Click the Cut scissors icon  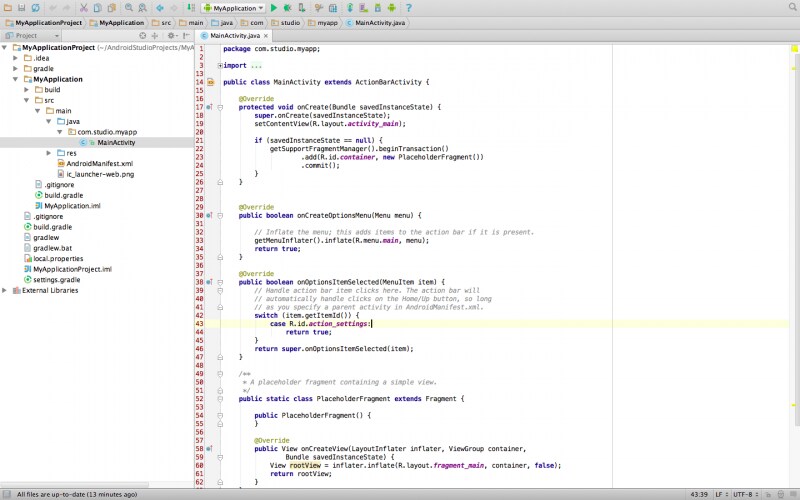[83, 7]
